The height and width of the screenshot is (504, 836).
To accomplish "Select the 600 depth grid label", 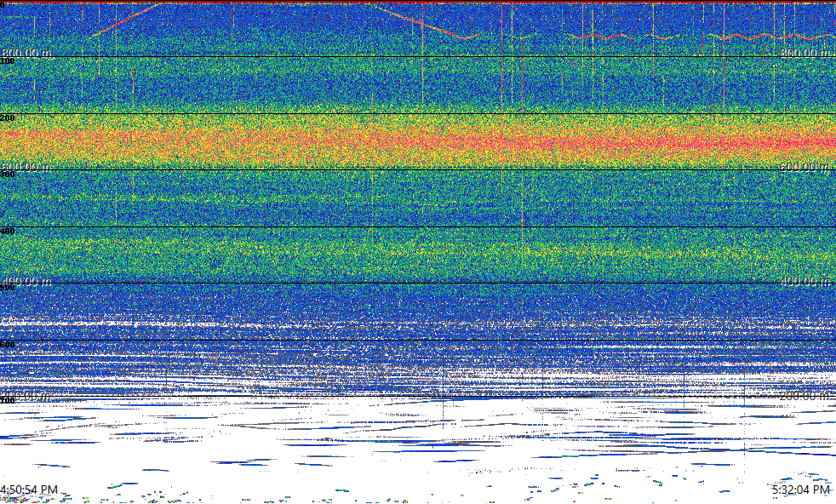I will click(8, 345).
